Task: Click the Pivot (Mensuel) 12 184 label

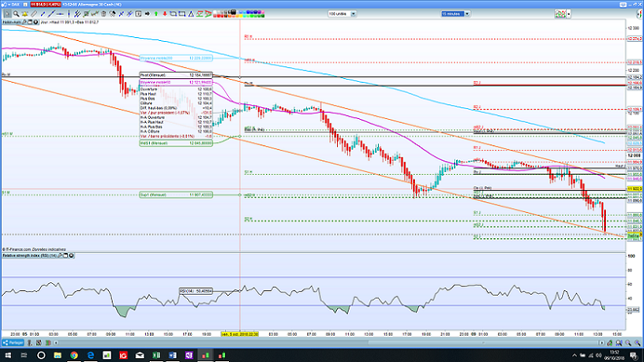Action: 176,75
